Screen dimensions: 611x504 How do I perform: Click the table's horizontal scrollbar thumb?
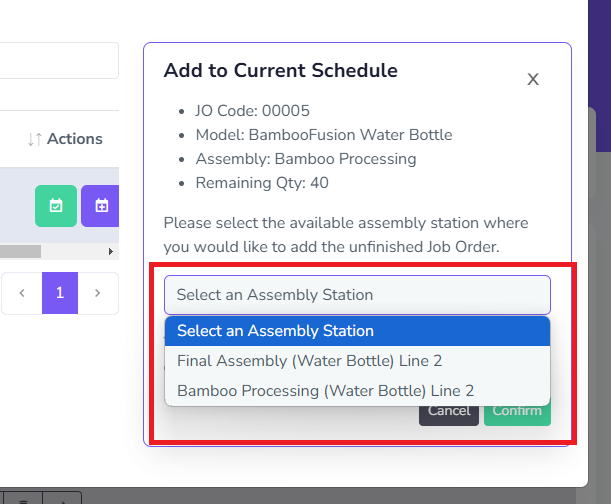coord(20,251)
